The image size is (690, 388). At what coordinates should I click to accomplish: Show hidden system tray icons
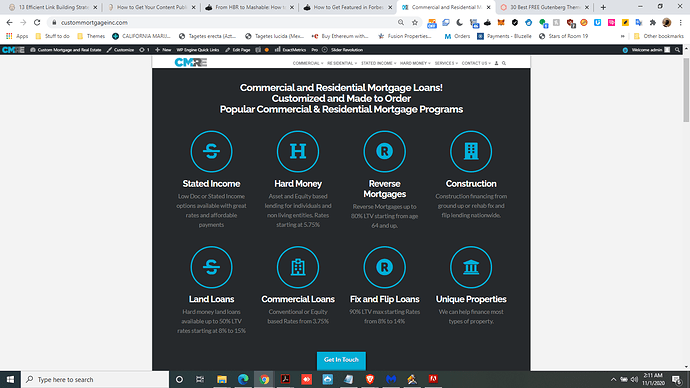[613, 379]
